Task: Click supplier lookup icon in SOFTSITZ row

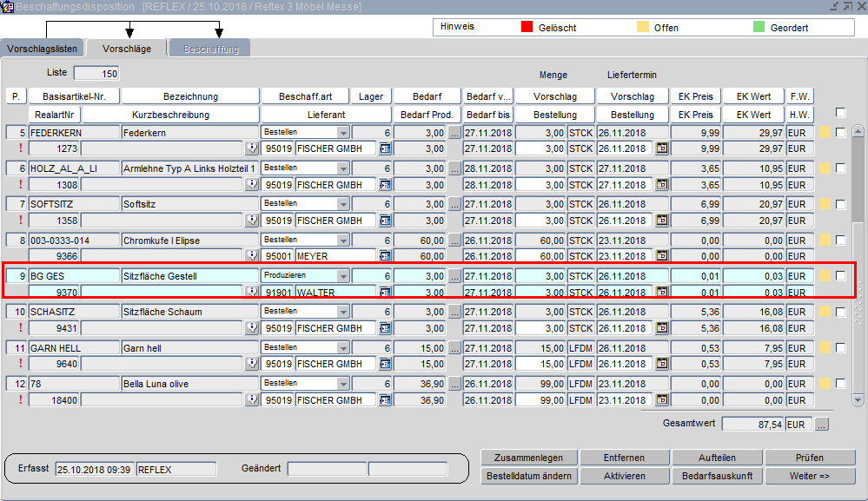Action: point(385,221)
